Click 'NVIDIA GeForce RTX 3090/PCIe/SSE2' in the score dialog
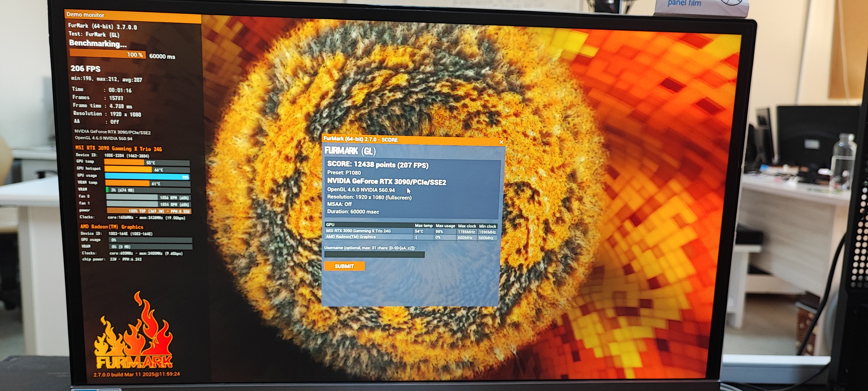Screen dimensions: 868x391 [x=386, y=182]
